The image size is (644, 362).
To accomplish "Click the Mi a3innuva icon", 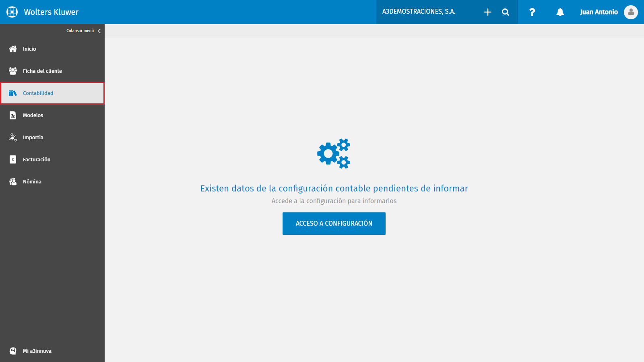I will tap(13, 351).
